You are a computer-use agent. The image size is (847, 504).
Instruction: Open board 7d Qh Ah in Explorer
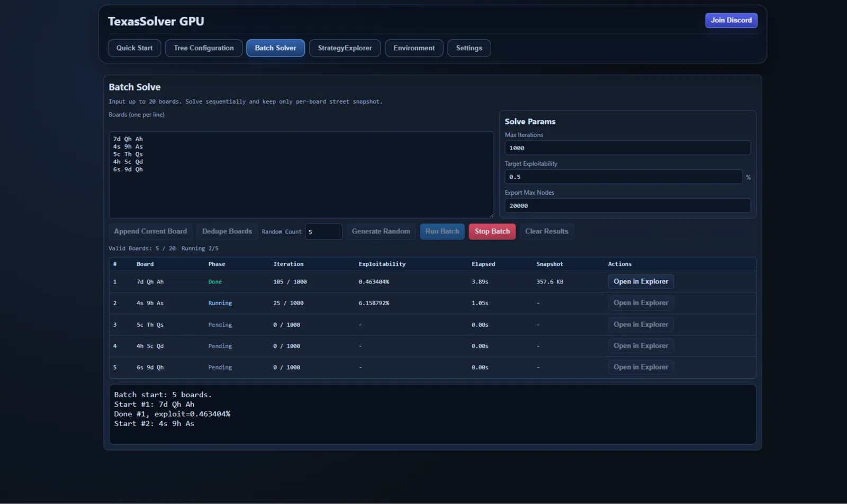641,282
